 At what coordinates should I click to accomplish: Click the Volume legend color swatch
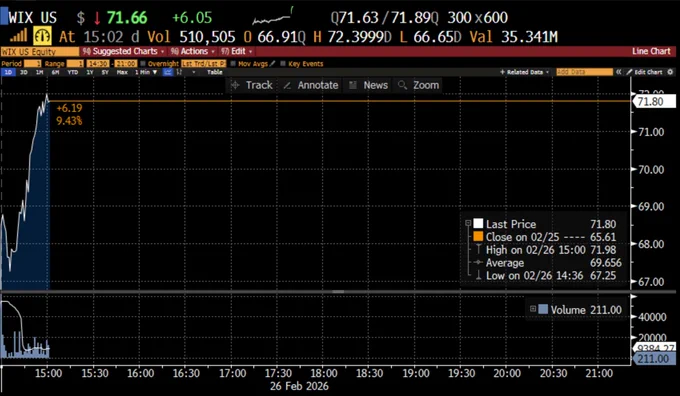(x=543, y=310)
